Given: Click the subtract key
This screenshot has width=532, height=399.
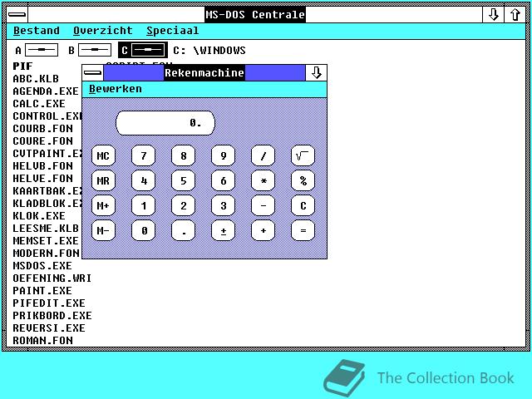Looking at the screenshot, I should (x=263, y=205).
